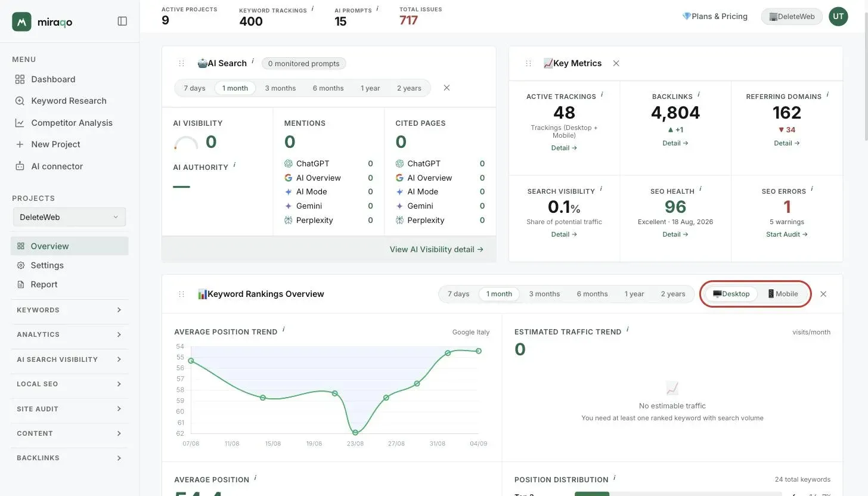Select 3 months in Keyword Rankings Overview

click(x=544, y=294)
